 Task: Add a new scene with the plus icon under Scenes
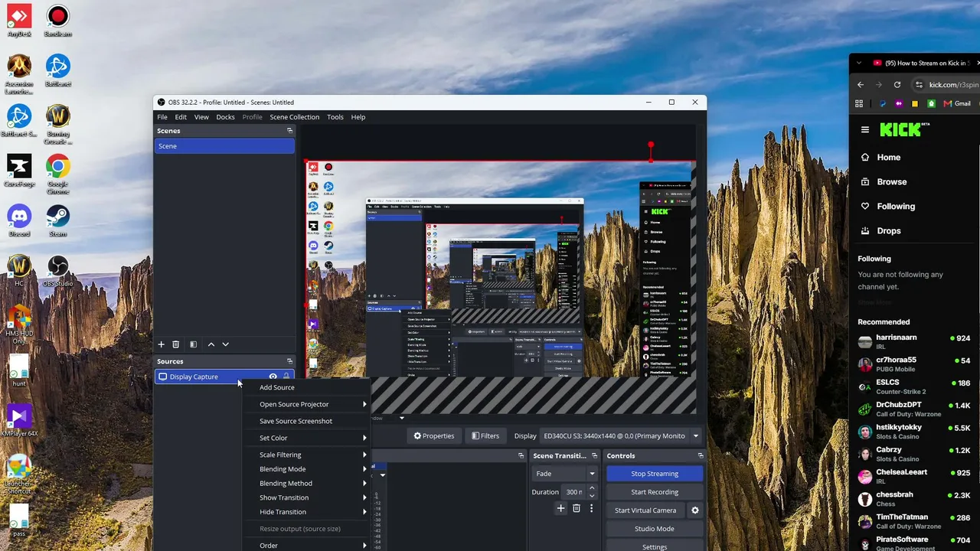(161, 345)
